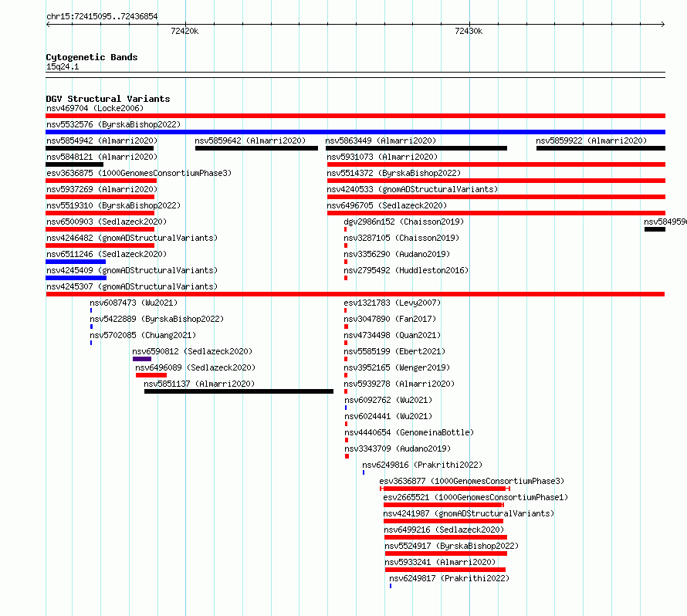687x616 pixels.
Task: Click nsv3952165 (Wenger2019) label
Action: pos(397,367)
